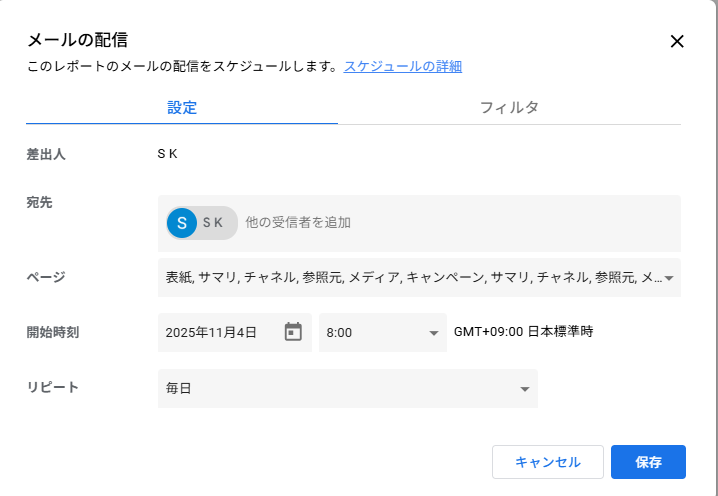The image size is (718, 496).
Task: Click the 2025年11月4日 date field
Action: click(x=215, y=333)
